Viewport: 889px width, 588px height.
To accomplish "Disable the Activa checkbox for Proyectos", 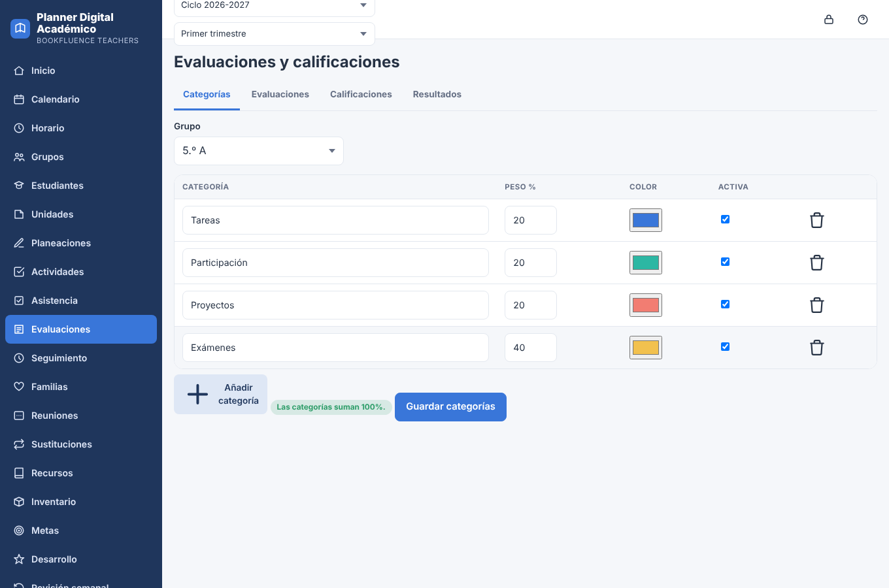I will 725,304.
